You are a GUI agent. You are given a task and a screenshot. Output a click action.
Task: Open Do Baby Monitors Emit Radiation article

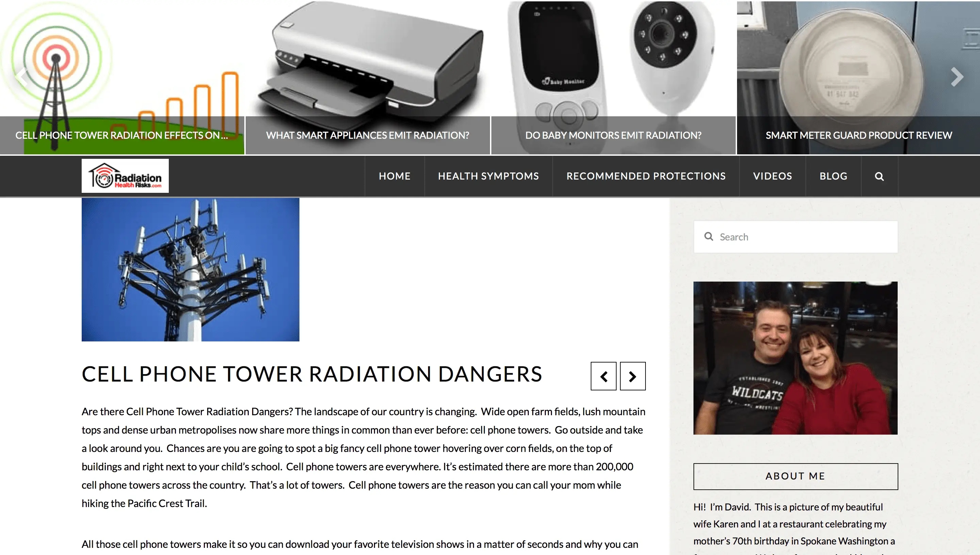(x=613, y=135)
